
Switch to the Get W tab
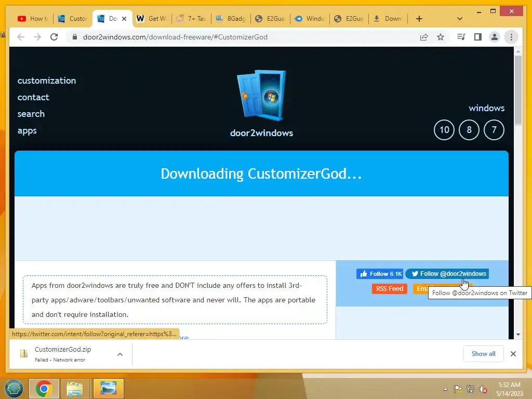[152, 19]
